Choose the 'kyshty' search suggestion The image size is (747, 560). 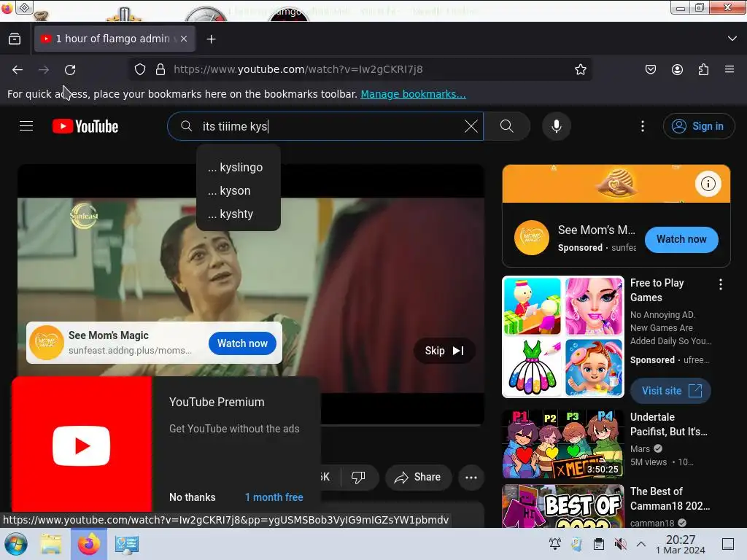click(239, 214)
